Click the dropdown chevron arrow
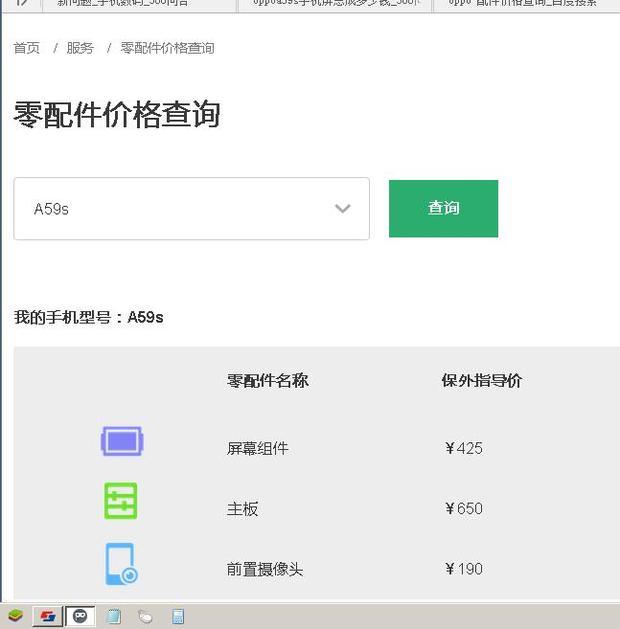The width and height of the screenshot is (620, 629). point(342,209)
